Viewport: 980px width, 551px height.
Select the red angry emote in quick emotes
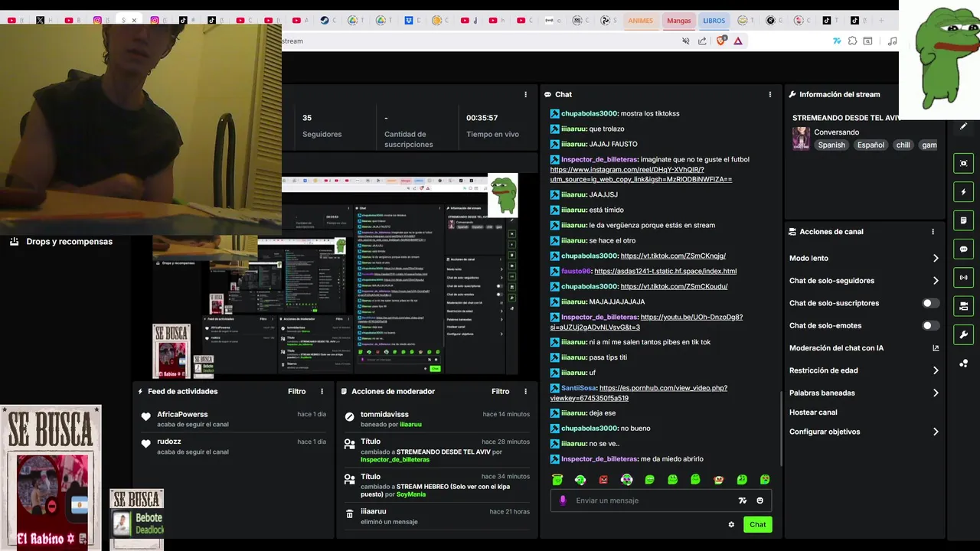(603, 480)
